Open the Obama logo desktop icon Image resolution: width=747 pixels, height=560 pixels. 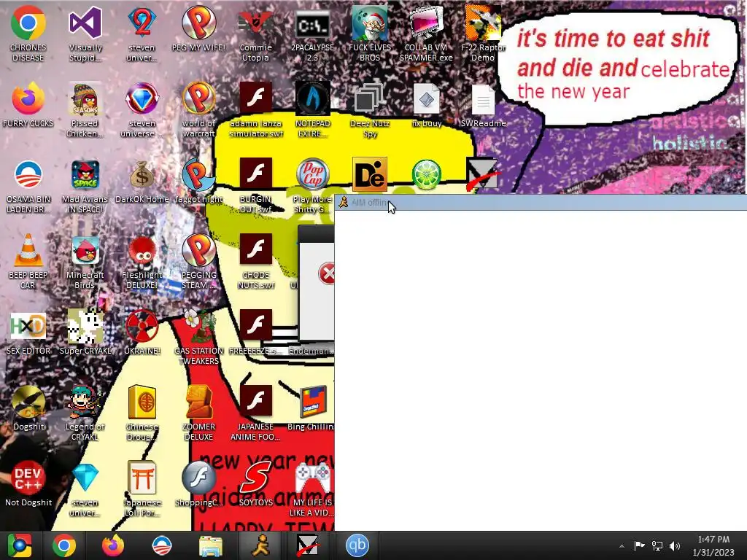coord(28,175)
